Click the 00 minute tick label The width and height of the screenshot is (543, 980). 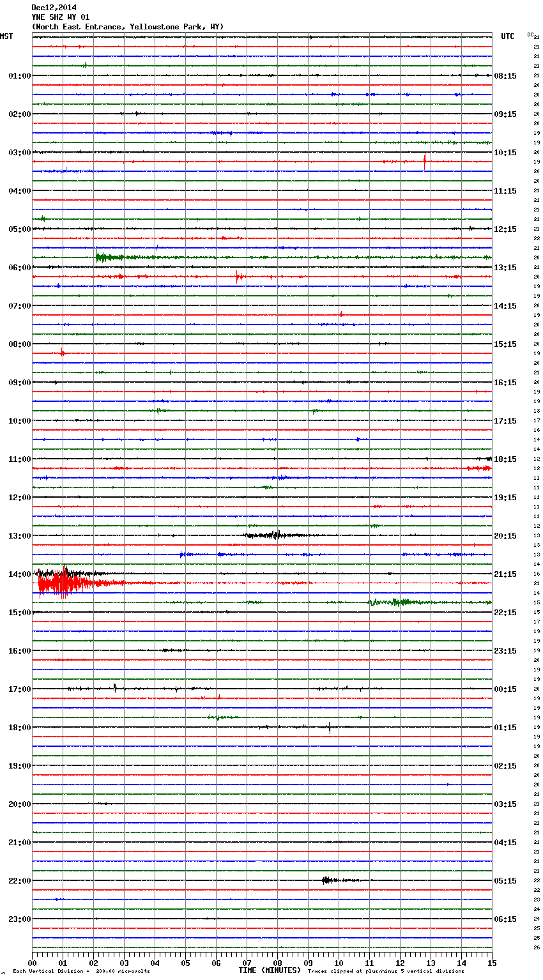(32, 963)
